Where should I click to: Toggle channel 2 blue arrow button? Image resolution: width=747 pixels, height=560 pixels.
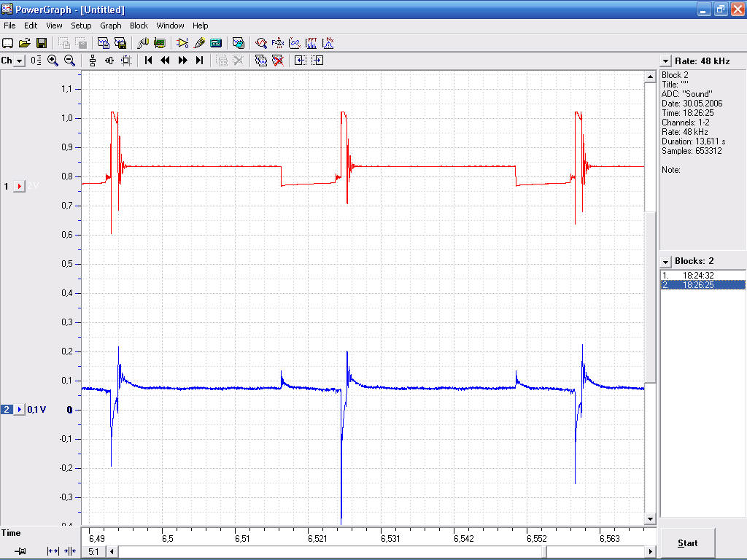(19, 410)
